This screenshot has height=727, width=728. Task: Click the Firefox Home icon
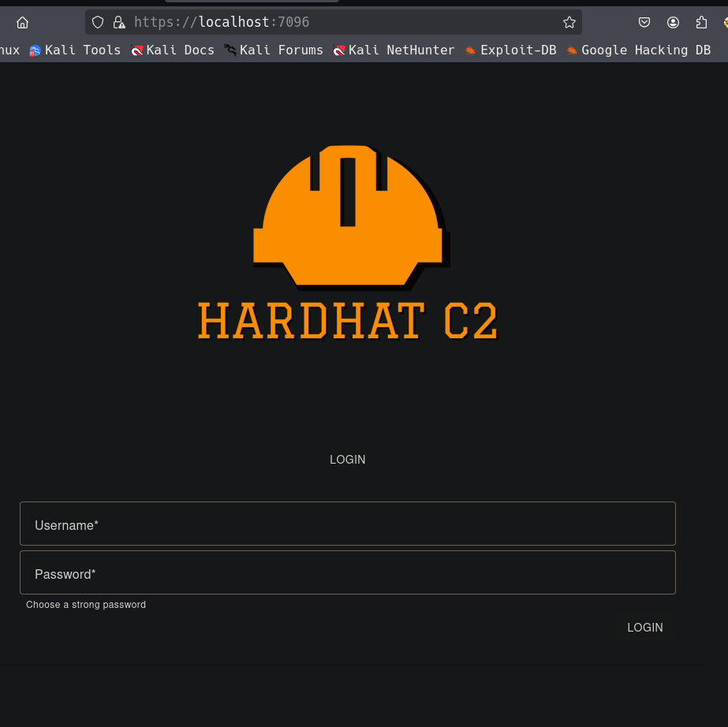click(22, 22)
